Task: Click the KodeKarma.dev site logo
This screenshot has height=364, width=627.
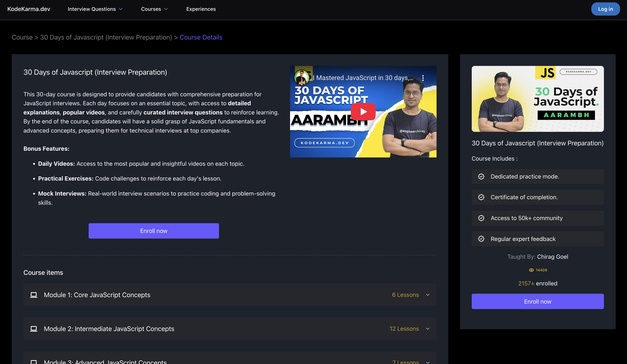Action: pos(29,9)
